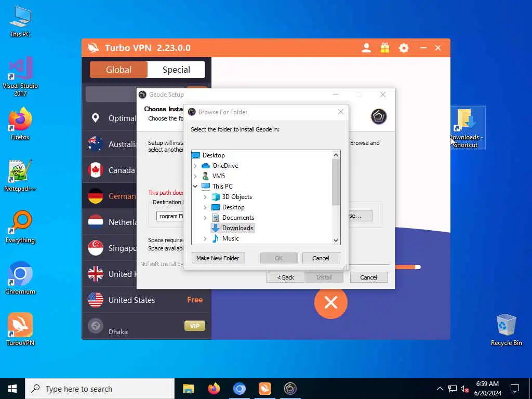
Task: Show hidden system tray icons
Action: point(440,389)
